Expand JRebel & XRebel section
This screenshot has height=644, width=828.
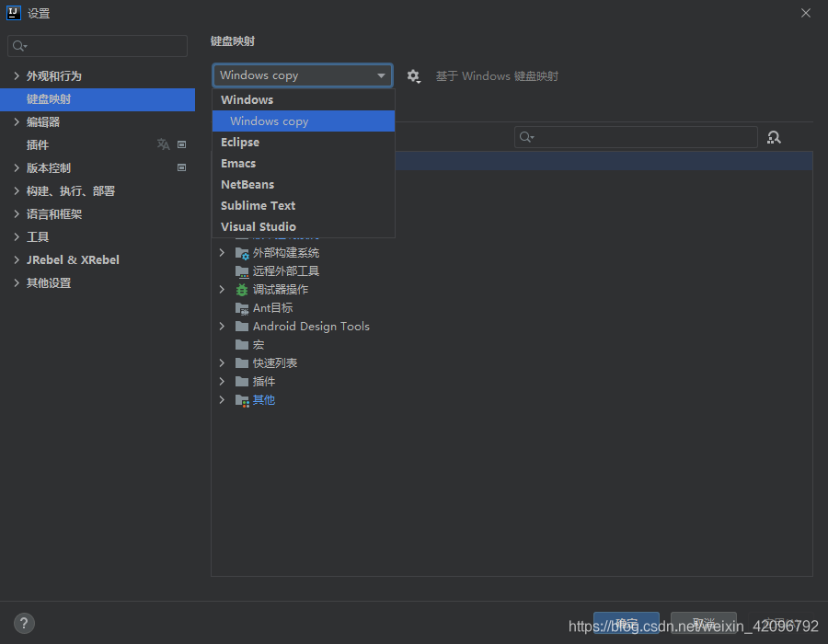tap(17, 259)
